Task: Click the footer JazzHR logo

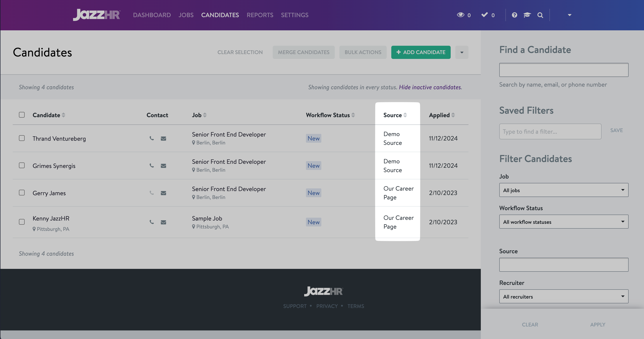Action: (324, 291)
